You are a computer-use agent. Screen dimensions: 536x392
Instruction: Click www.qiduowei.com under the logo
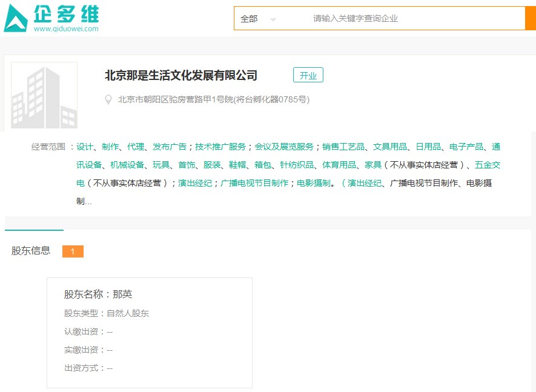(67, 28)
